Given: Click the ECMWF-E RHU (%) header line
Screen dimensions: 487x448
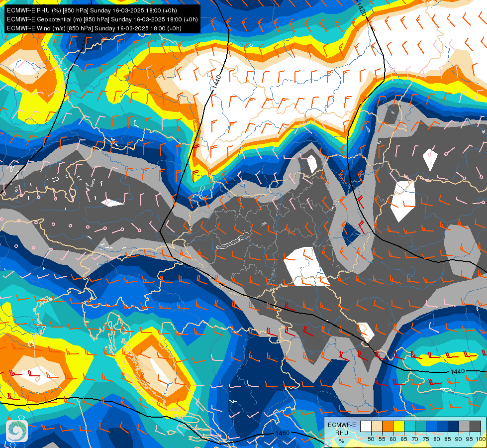Looking at the screenshot, I should pyautogui.click(x=92, y=10).
